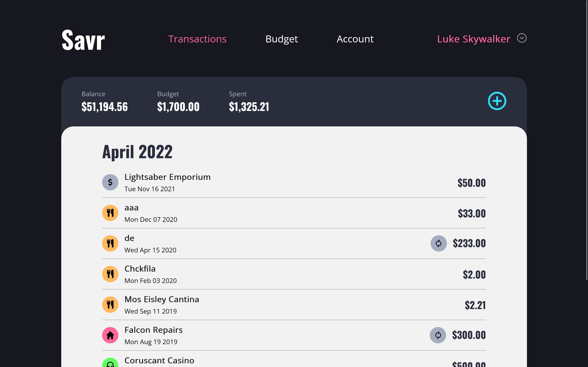Go to the Transactions tab

point(197,39)
